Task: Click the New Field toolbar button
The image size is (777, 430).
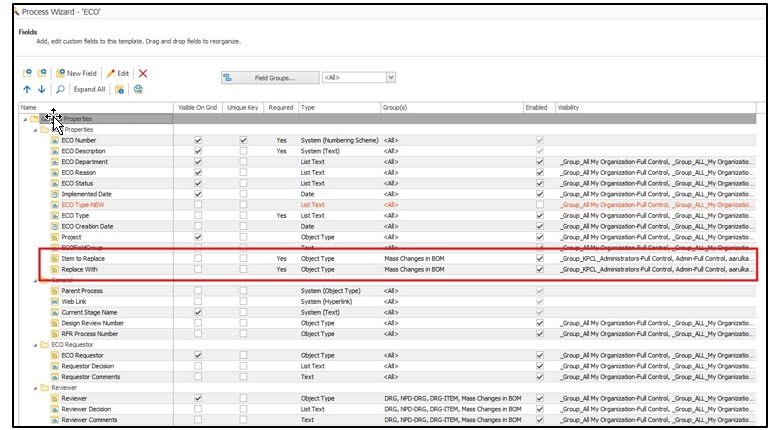Action: (76, 73)
